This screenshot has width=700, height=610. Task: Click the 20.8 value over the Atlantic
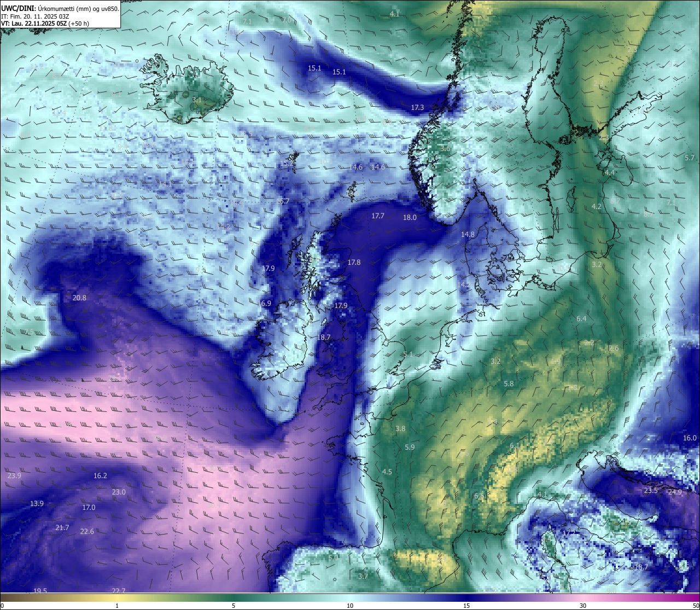[x=79, y=298]
